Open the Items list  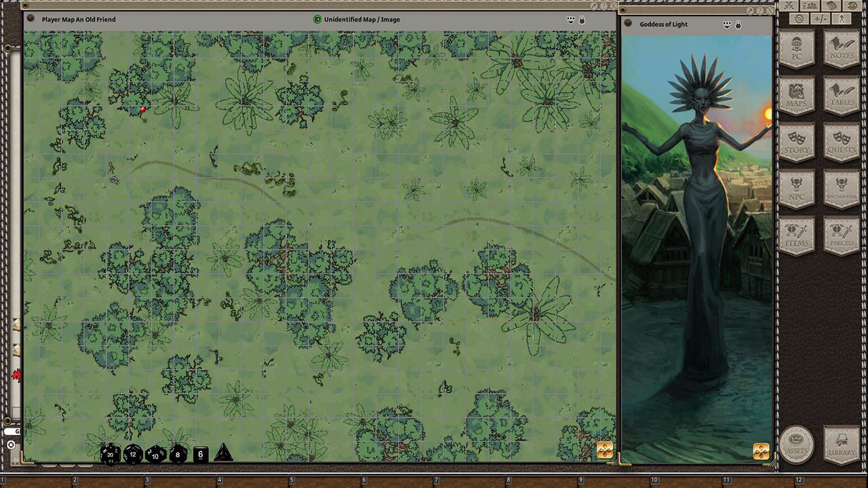797,235
